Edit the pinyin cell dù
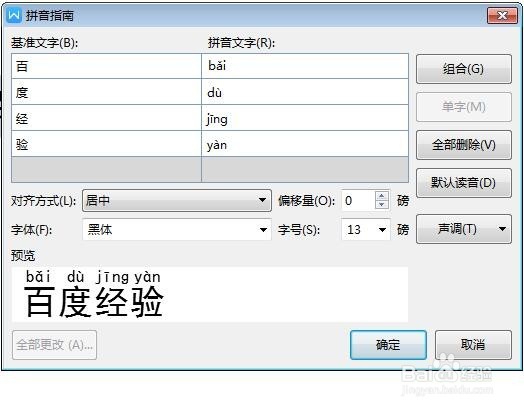The width and height of the screenshot is (524, 409). (x=305, y=92)
